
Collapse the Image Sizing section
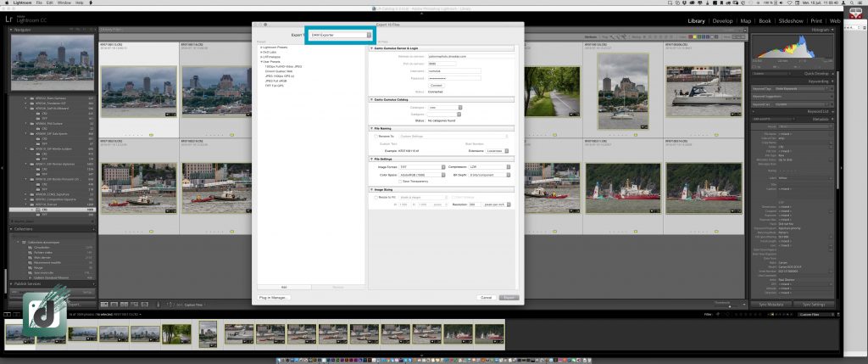371,189
